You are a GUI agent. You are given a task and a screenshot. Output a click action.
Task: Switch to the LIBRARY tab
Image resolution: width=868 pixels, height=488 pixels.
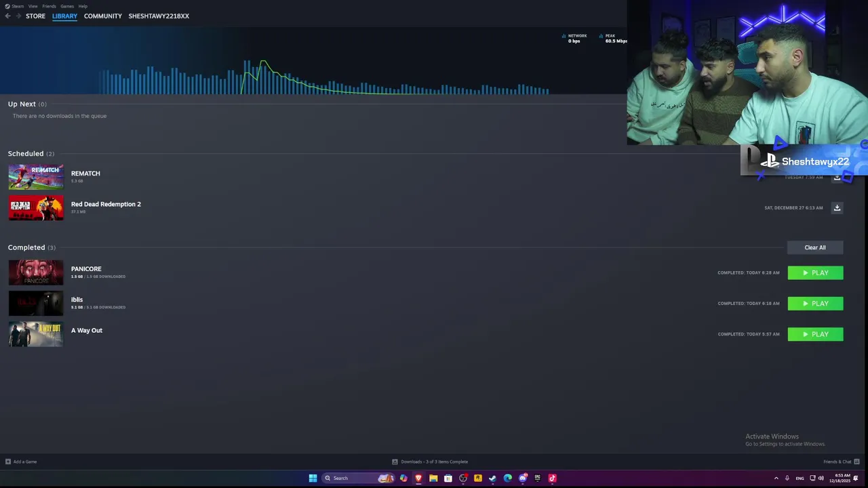[x=64, y=16]
